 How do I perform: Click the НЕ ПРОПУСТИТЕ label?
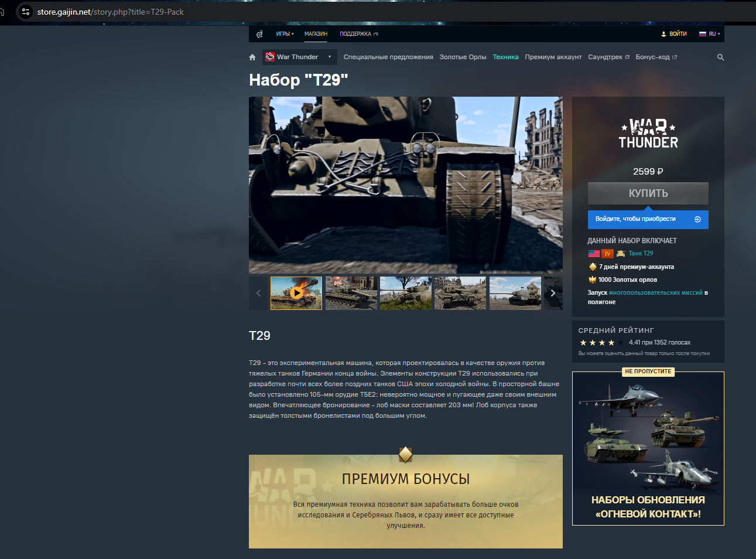[648, 371]
